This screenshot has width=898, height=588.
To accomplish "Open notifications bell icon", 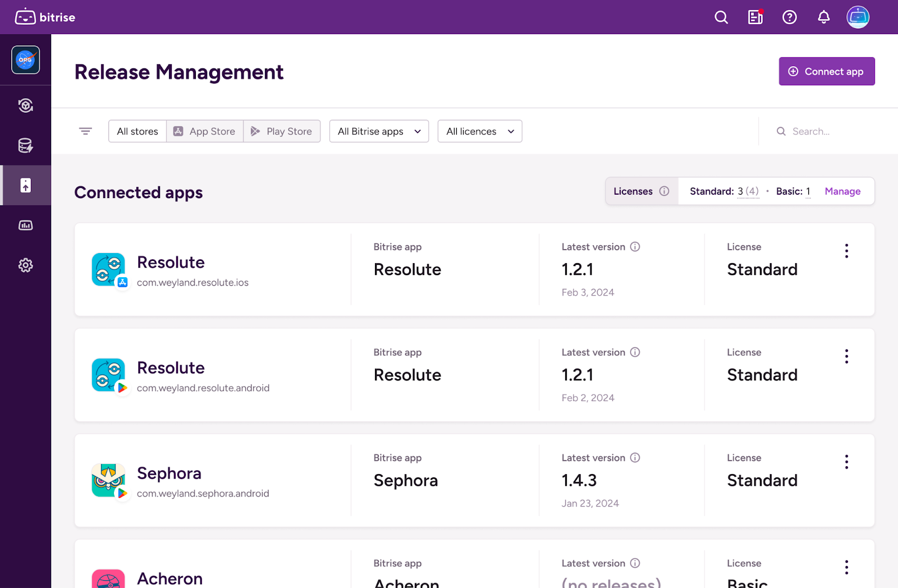I will tap(823, 17).
